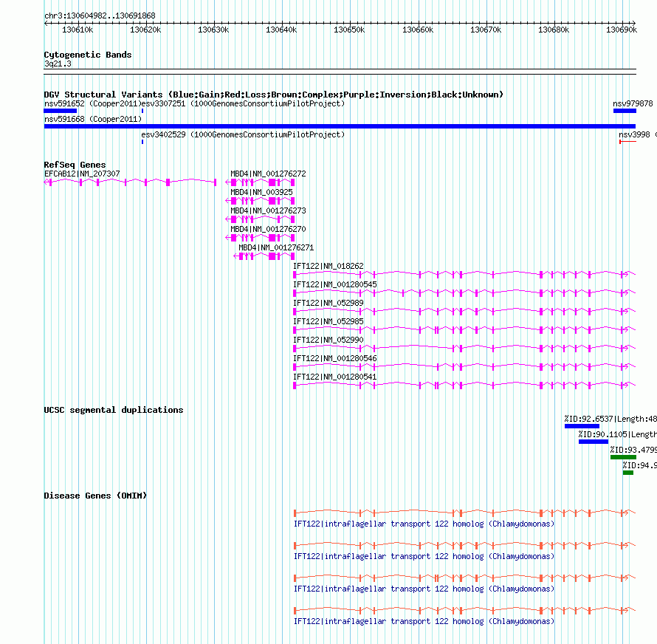
Task: Click the Cytogenetic Bands track title
Action: point(88,55)
